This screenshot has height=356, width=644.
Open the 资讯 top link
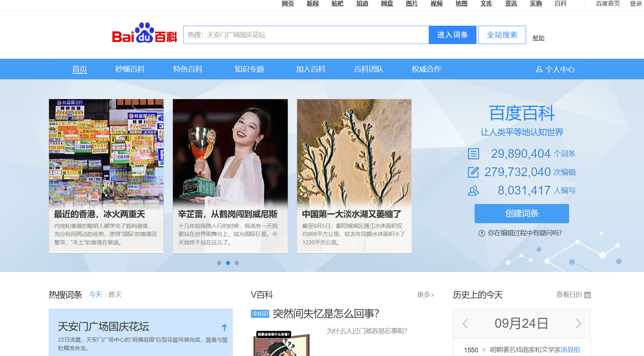pos(511,4)
